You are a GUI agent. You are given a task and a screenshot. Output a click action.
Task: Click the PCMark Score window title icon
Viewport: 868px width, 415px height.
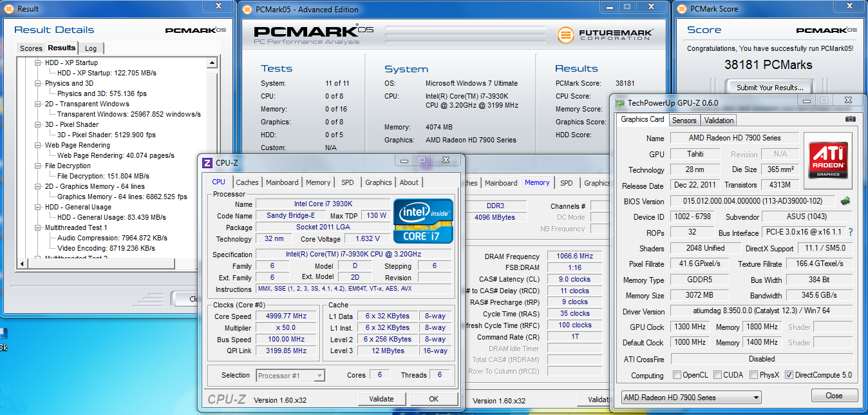[683, 9]
